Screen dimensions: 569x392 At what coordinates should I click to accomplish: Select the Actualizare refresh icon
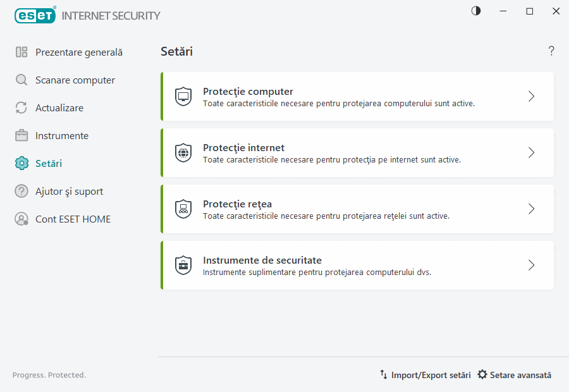click(x=21, y=107)
